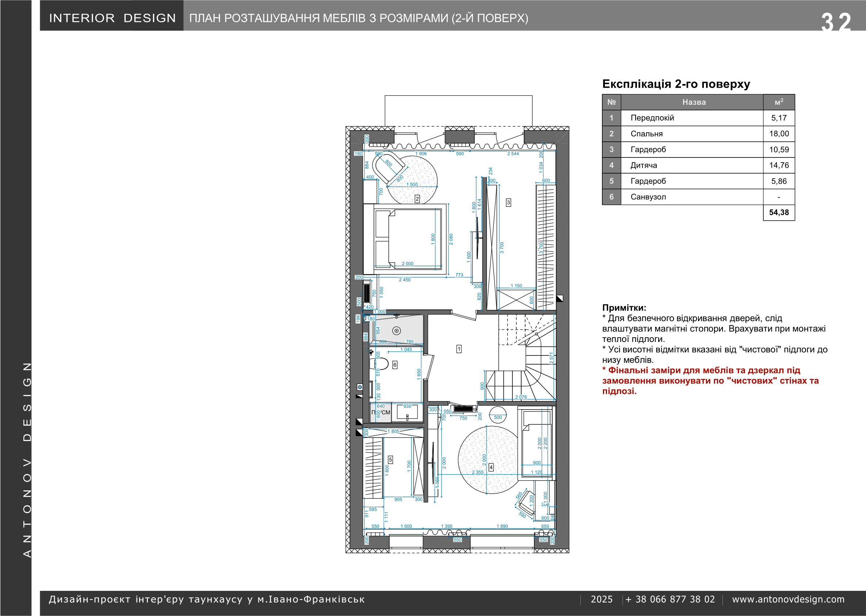
Task: Click the footer text "Дизайн-проєкт інтер'єру таунхаусу"
Action: tap(207, 599)
